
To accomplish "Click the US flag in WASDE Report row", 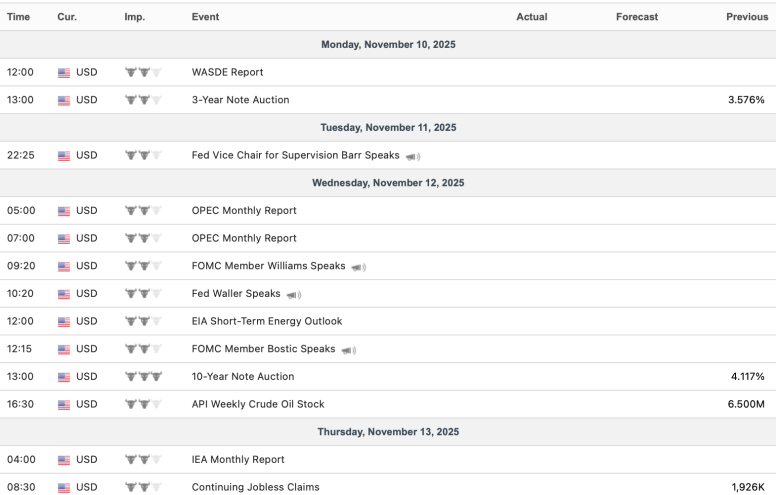I will (x=65, y=73).
